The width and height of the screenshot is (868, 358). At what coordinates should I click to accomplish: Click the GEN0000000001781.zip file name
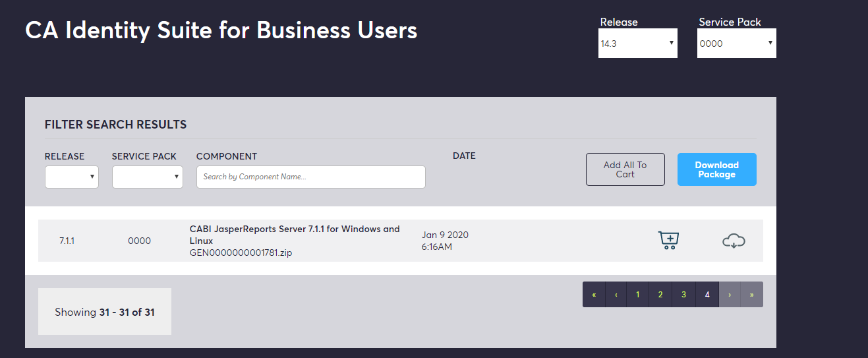pos(241,253)
